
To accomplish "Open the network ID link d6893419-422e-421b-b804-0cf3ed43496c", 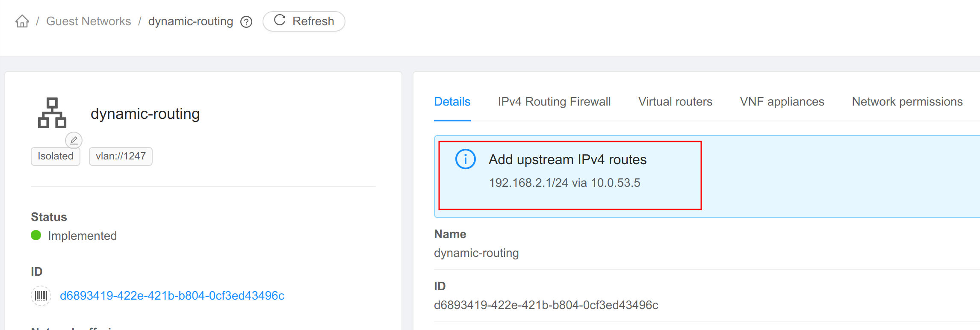I will click(x=172, y=295).
